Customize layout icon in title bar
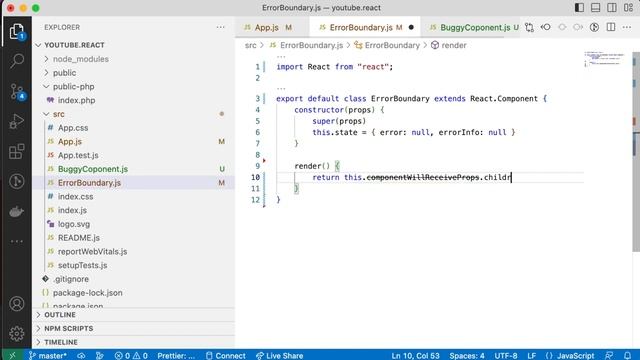Viewport: 640px width, 360px height. [x=628, y=8]
